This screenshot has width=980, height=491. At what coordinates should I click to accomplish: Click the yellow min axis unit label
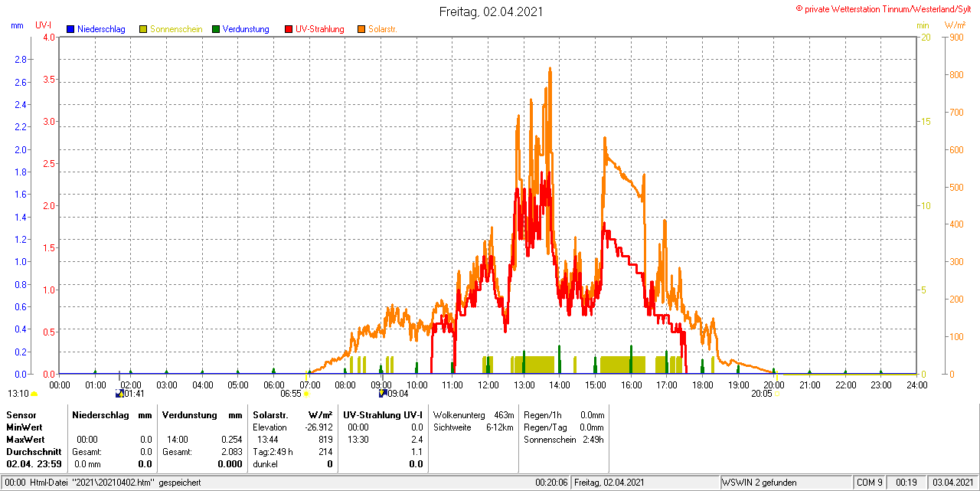tap(923, 25)
